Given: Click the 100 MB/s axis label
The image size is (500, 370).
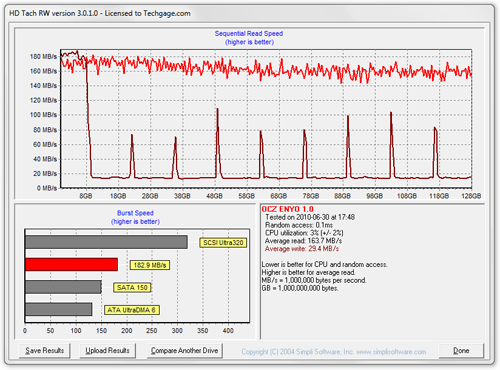Looking at the screenshot, I should pyautogui.click(x=43, y=115).
